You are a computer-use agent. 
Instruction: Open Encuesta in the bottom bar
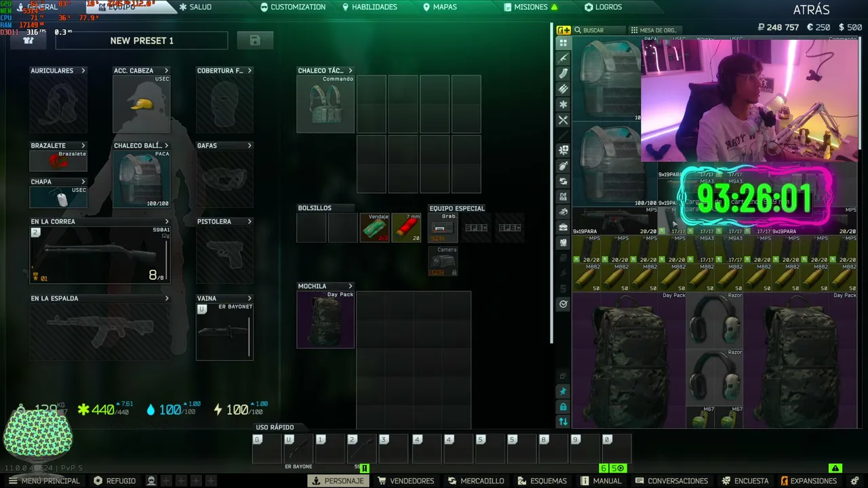pyautogui.click(x=745, y=481)
